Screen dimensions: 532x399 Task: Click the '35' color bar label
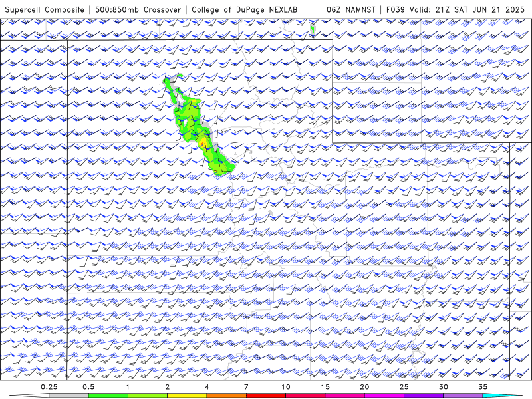[x=483, y=387]
